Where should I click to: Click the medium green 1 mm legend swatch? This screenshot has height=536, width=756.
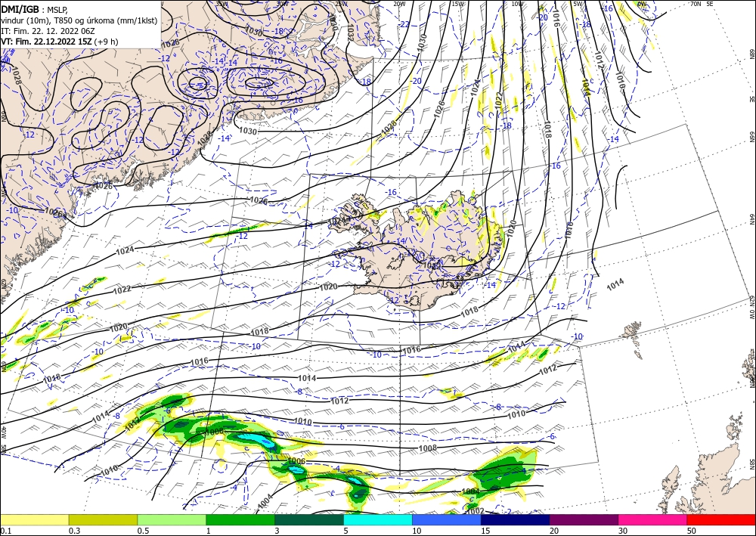pos(240,519)
